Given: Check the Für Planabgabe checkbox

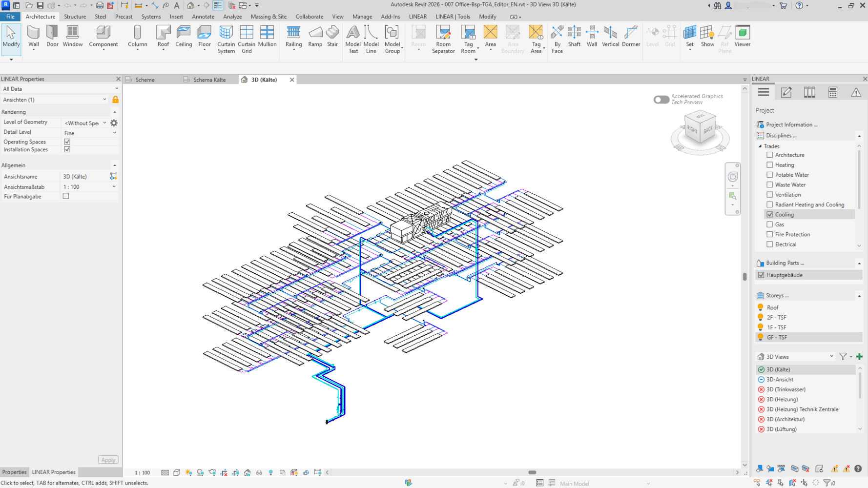Looking at the screenshot, I should 66,196.
